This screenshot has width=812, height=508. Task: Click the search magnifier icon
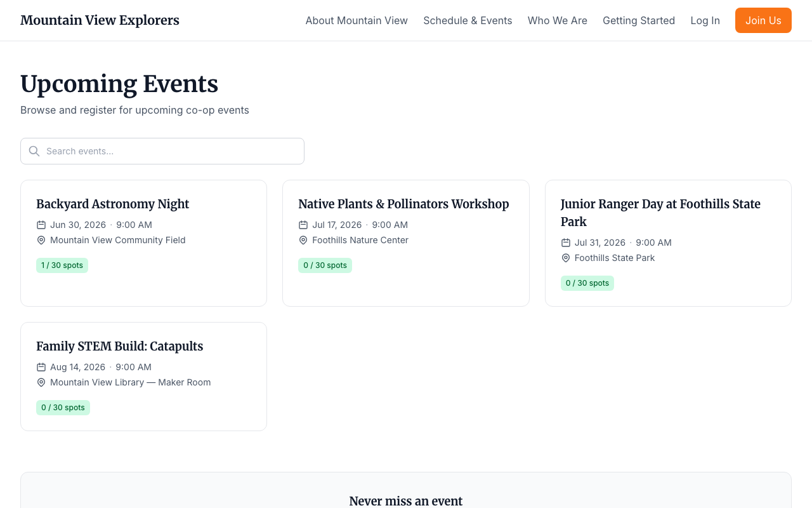click(x=34, y=151)
